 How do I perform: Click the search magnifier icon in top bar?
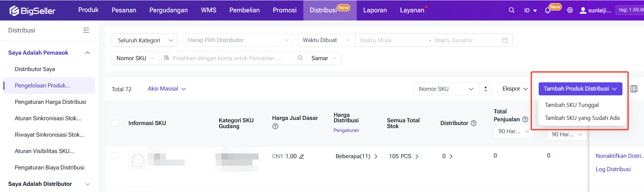[511, 10]
